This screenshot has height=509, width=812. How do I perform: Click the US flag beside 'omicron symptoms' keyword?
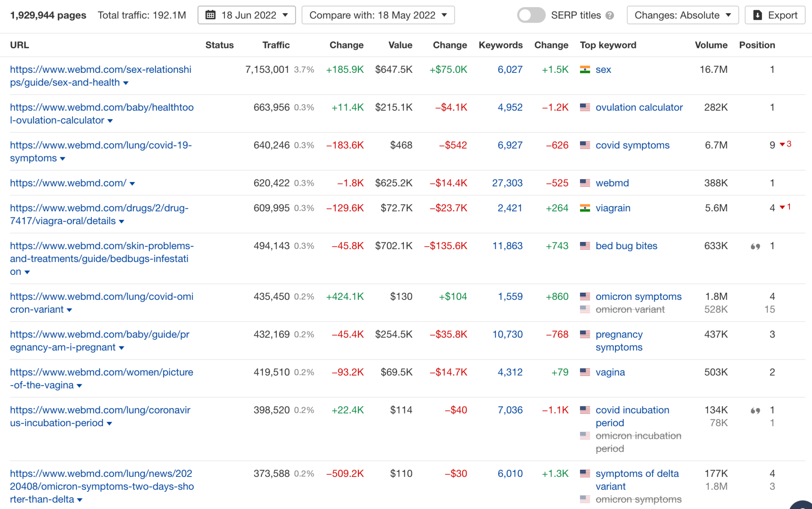(585, 296)
